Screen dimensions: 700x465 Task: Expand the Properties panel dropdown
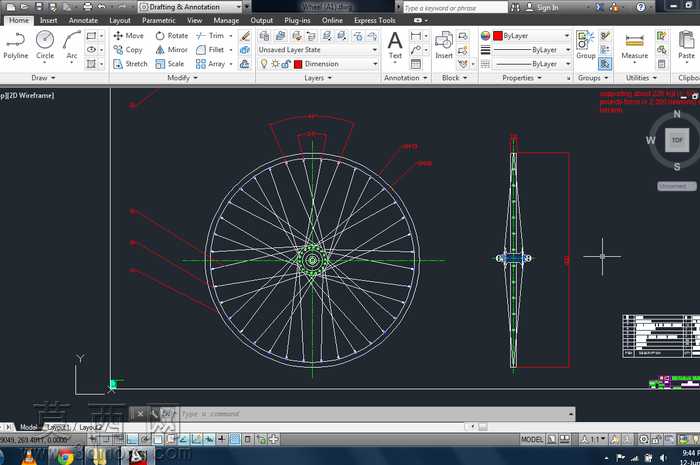pos(521,78)
